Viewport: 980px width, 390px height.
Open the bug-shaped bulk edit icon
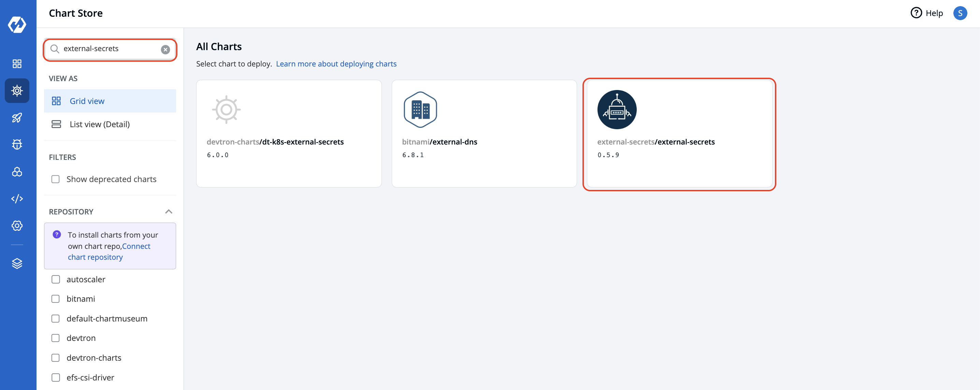point(17,145)
